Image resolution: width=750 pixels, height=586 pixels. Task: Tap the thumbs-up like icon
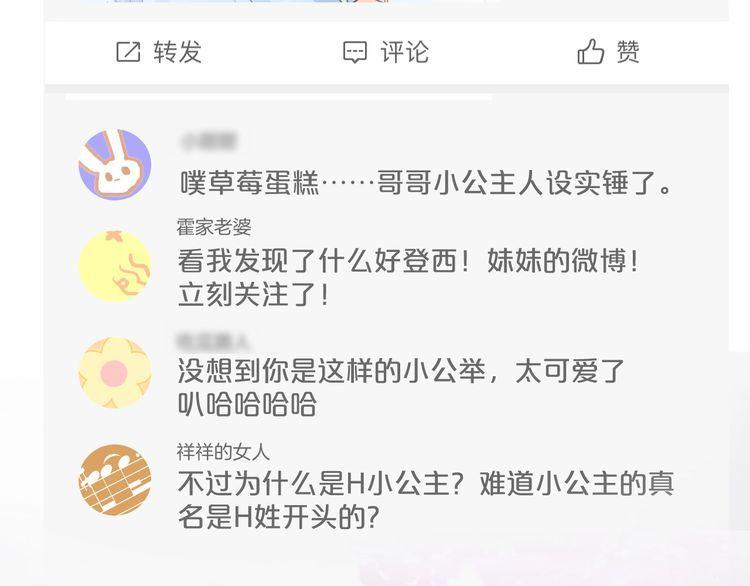pyautogui.click(x=591, y=51)
